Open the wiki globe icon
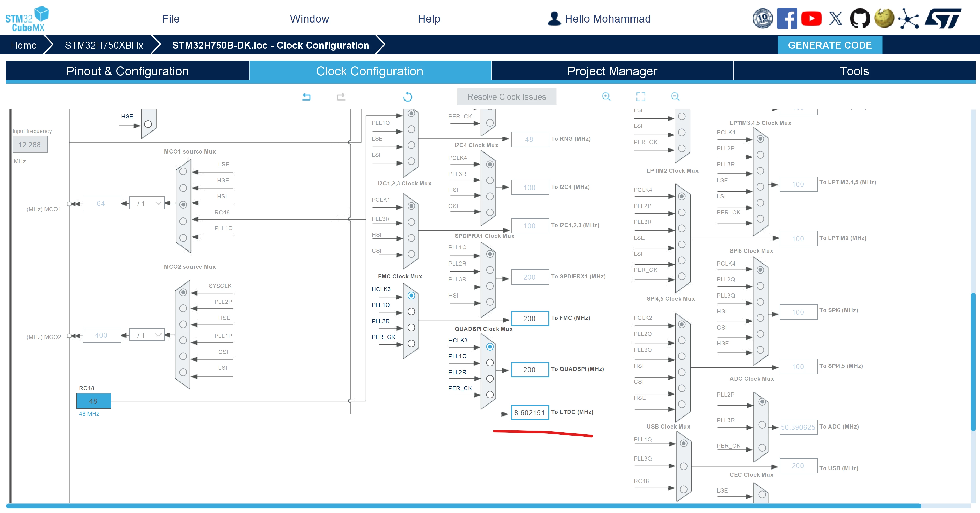The height and width of the screenshot is (513, 980). [x=884, y=18]
